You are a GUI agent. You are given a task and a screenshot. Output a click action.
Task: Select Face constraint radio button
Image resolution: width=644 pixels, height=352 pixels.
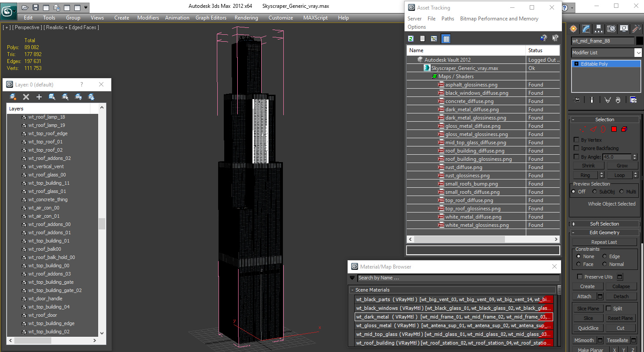coord(578,264)
